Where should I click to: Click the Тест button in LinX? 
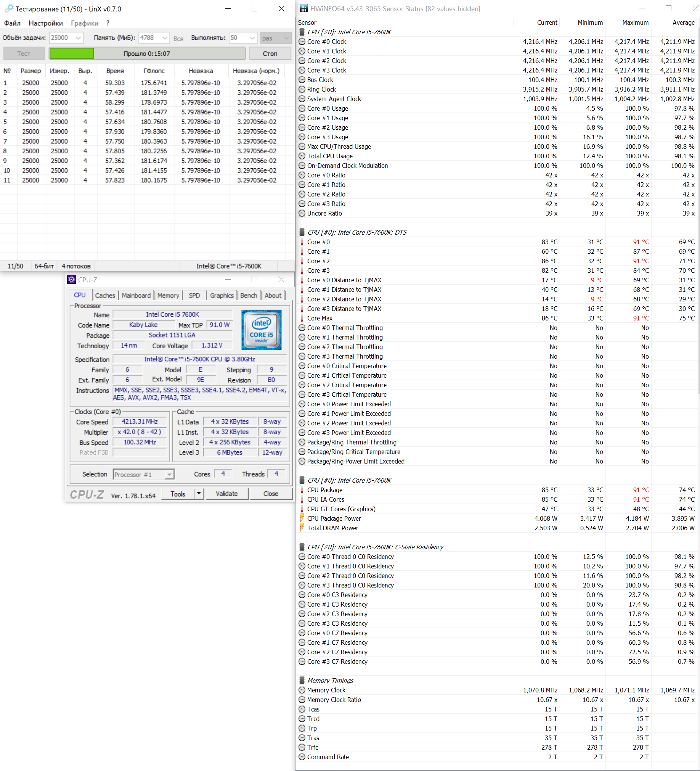coord(24,53)
